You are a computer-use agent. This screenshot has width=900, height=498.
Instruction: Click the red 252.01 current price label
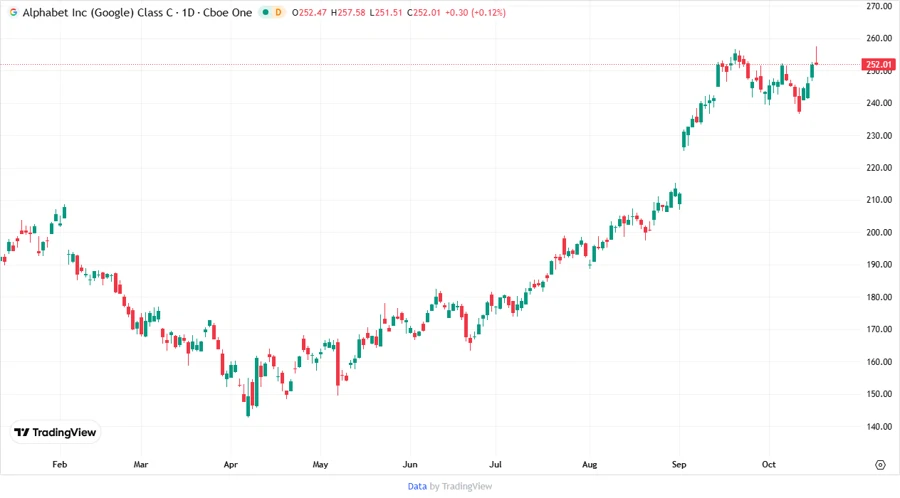[879, 64]
